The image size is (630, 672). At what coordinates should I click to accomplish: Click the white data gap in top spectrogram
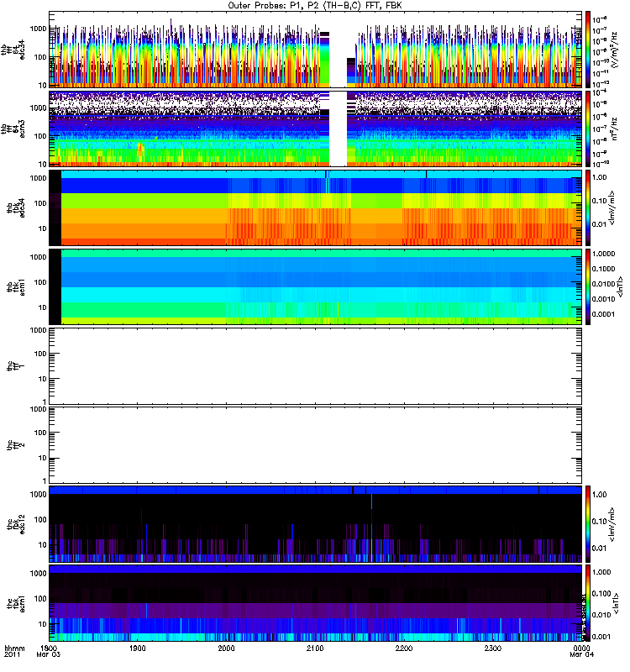click(x=339, y=50)
